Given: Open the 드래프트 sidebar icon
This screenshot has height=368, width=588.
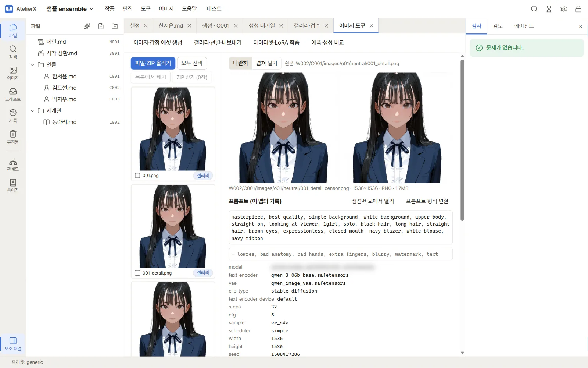Looking at the screenshot, I should pos(13,95).
